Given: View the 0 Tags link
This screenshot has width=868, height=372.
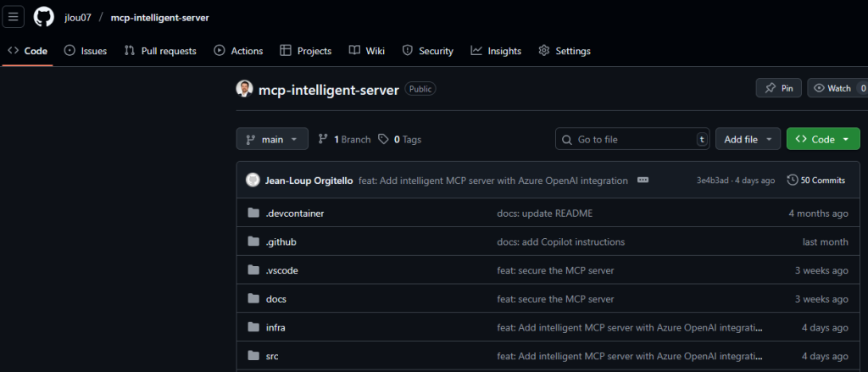Looking at the screenshot, I should [400, 140].
